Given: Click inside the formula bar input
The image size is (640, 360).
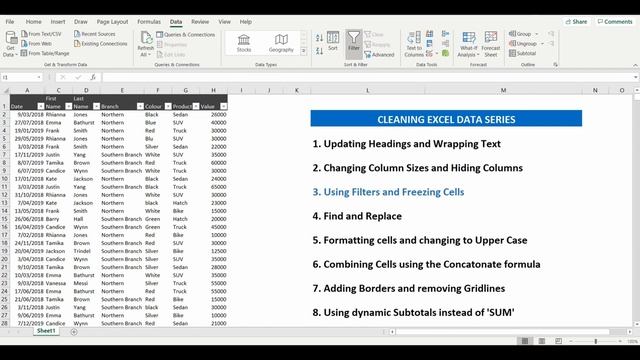Looking at the screenshot, I should 367,77.
